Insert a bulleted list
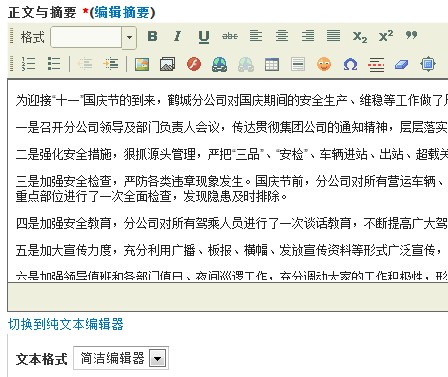This screenshot has width=448, height=377. tap(54, 64)
